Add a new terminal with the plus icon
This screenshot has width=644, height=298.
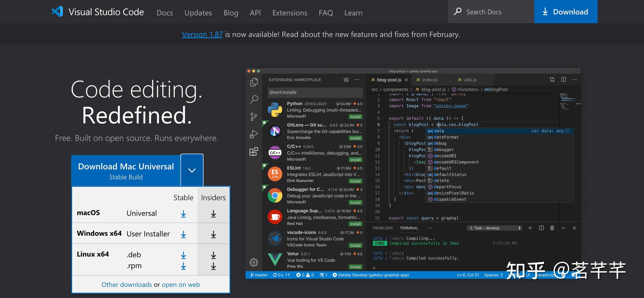click(530, 228)
